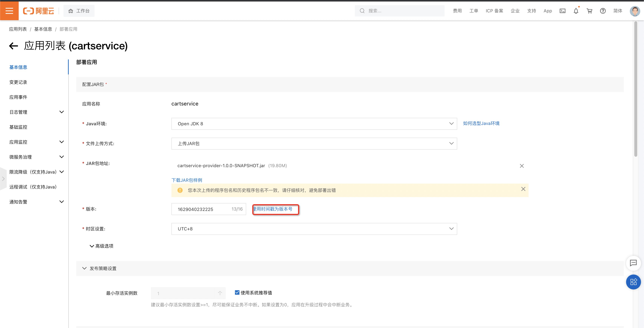Open the orange hamburger main menu
This screenshot has height=328, width=644.
pyautogui.click(x=9, y=11)
